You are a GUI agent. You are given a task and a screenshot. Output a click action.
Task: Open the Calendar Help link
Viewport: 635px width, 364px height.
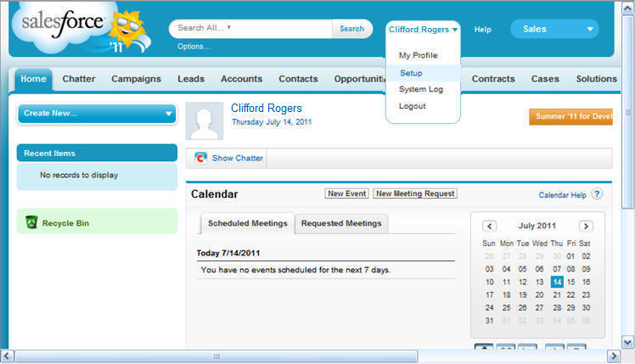point(562,195)
